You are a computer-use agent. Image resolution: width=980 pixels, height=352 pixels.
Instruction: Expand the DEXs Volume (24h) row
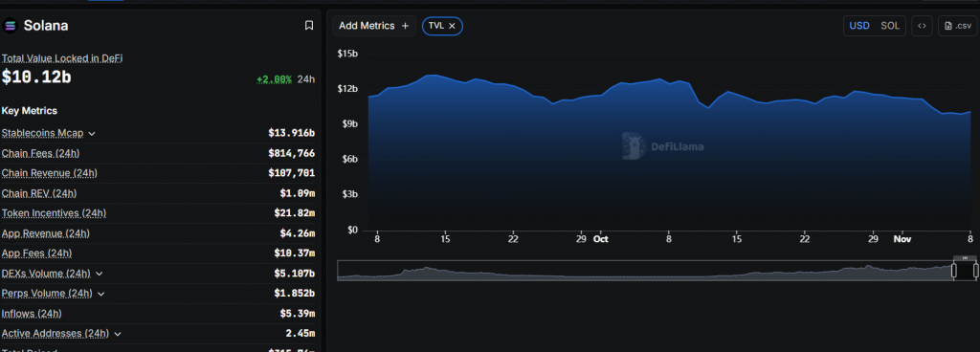tap(99, 274)
